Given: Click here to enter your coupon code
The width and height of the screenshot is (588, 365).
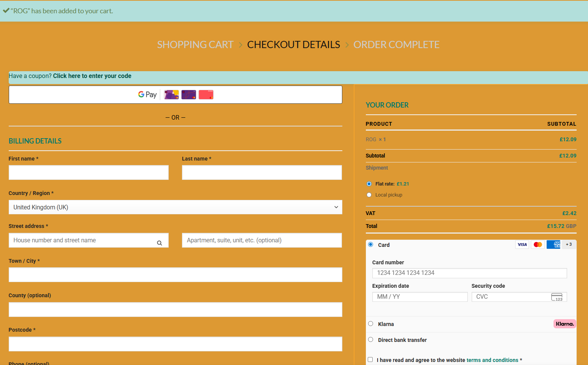Looking at the screenshot, I should [x=92, y=76].
